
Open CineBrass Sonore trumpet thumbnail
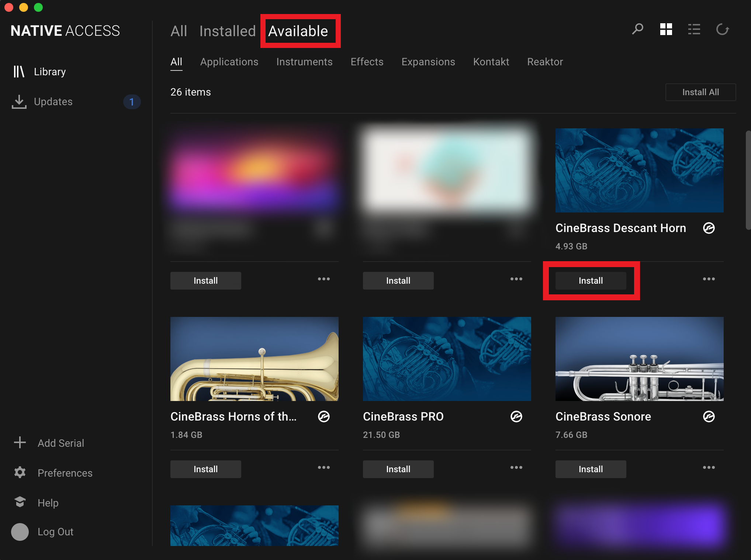click(x=639, y=359)
